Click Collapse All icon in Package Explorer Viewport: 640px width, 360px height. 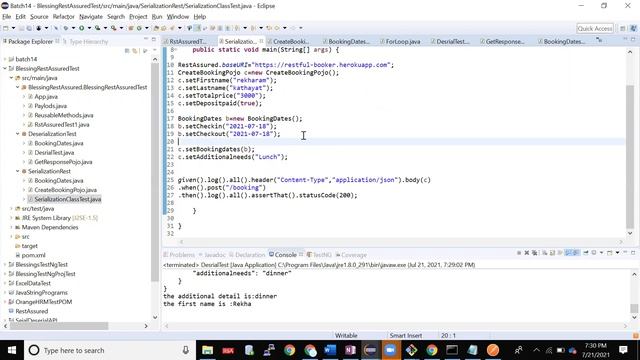coord(127,51)
